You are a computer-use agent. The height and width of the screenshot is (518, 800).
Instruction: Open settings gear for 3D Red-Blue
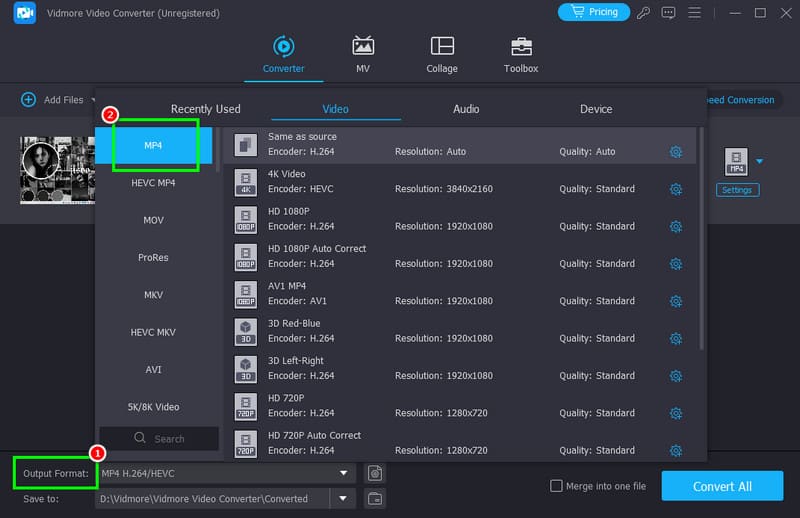coord(676,338)
